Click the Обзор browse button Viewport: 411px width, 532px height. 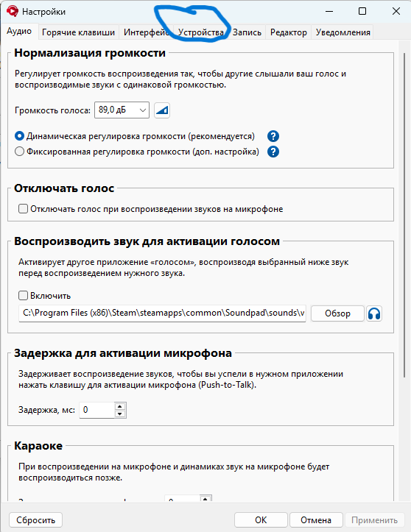click(337, 313)
